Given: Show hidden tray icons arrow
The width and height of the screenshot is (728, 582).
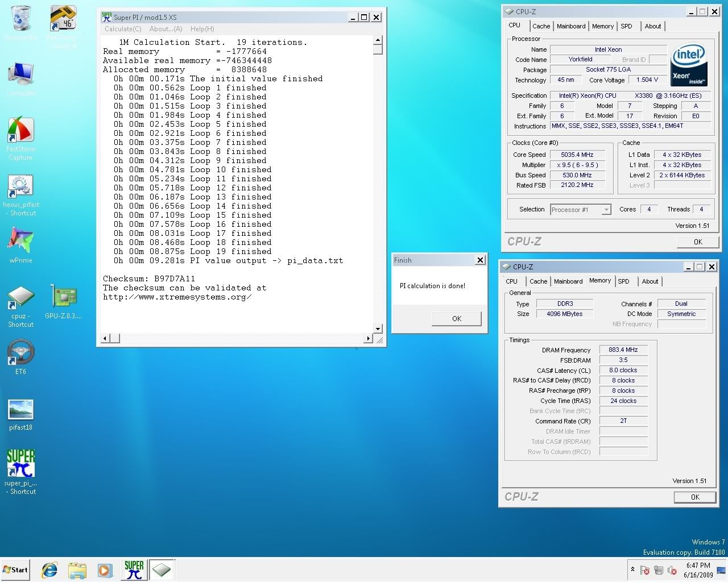Looking at the screenshot, I should [x=632, y=569].
